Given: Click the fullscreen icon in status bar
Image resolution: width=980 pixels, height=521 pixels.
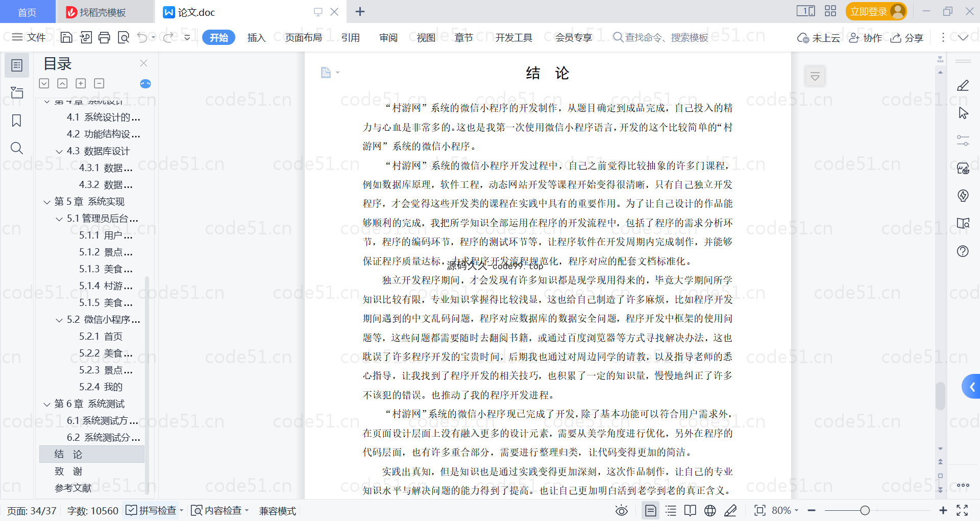Looking at the screenshot, I should (962, 510).
